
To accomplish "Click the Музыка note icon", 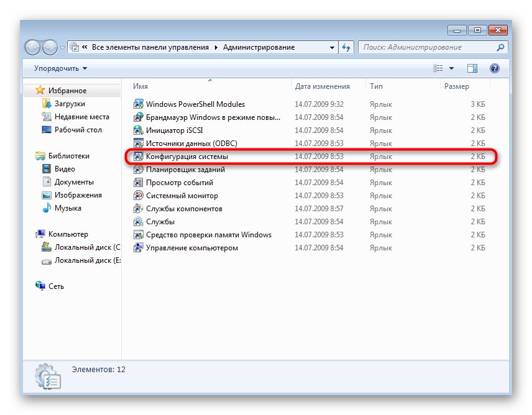I will tap(47, 208).
